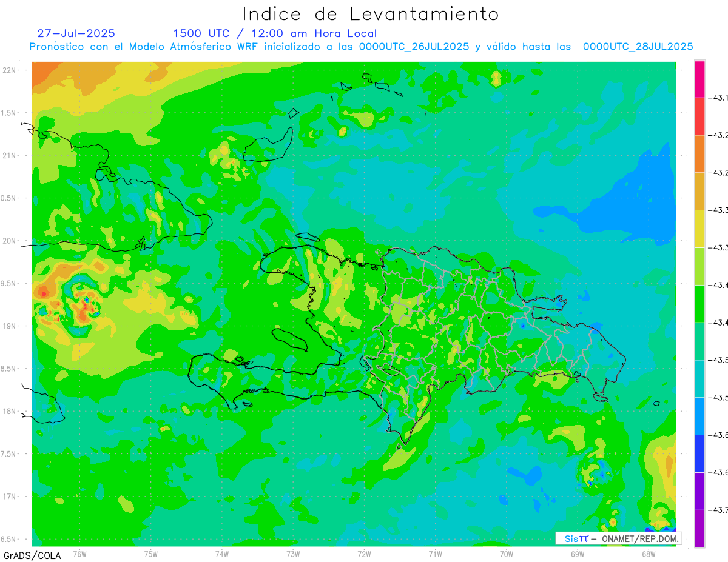Pick the sea-green swatch in the color bar
The width and height of the screenshot is (728, 562).
[699, 341]
